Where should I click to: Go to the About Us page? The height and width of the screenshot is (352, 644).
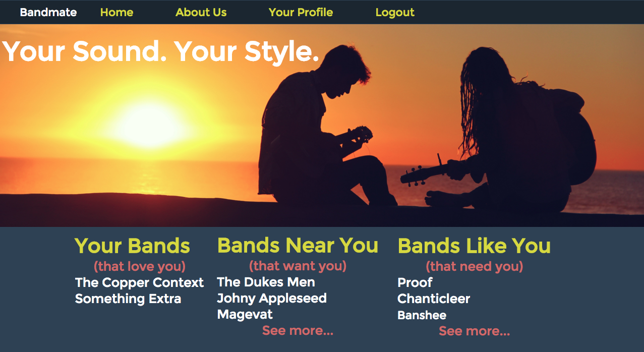pyautogui.click(x=201, y=12)
